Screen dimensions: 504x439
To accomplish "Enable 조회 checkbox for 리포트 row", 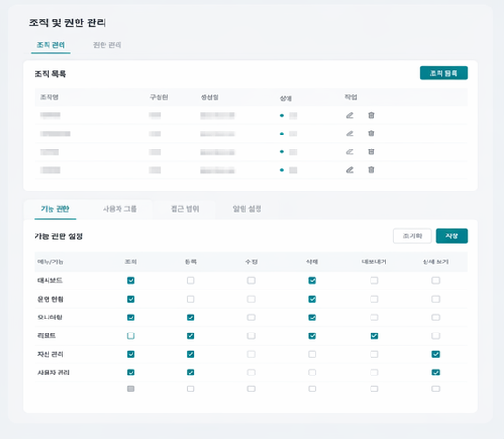I will (x=131, y=335).
